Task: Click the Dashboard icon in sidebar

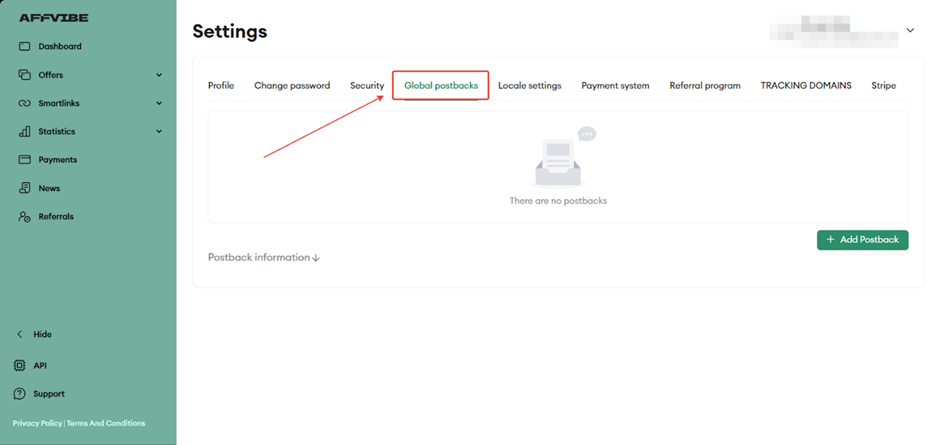Action: pyautogui.click(x=25, y=46)
